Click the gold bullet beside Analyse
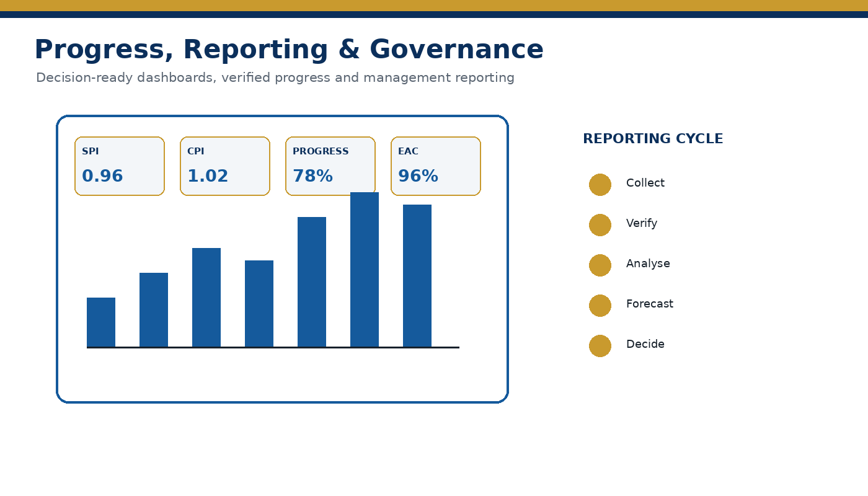Viewport: 868px width, 496px height. click(600, 265)
